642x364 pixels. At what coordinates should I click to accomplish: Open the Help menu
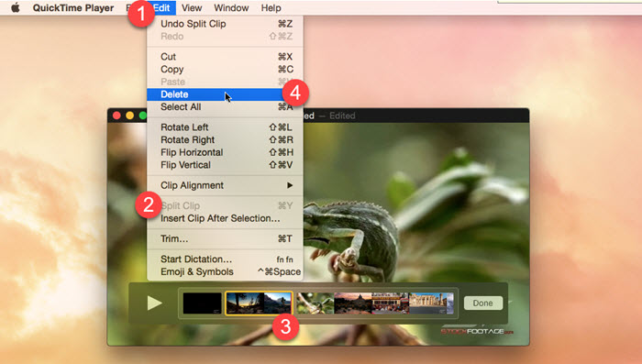tap(271, 7)
